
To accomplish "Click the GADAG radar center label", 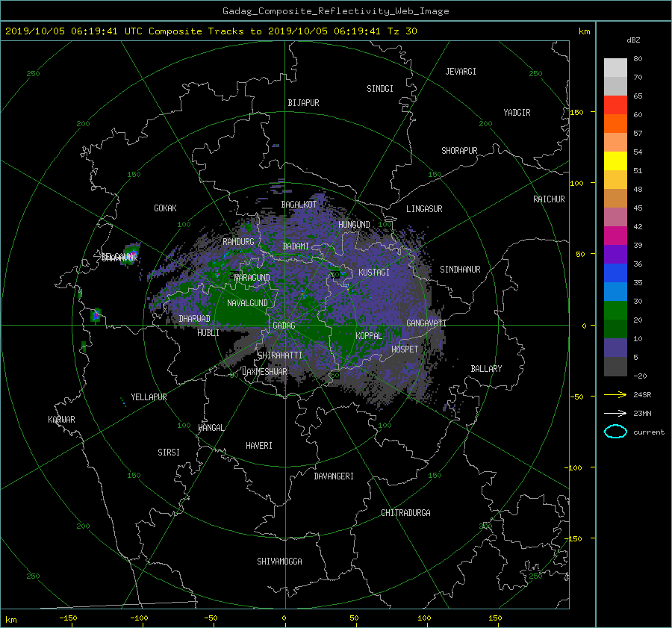I will tap(284, 326).
